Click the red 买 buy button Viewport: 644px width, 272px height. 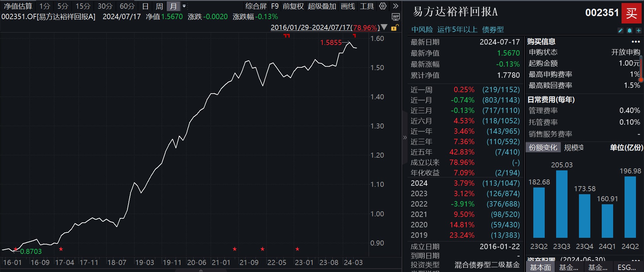[631, 13]
